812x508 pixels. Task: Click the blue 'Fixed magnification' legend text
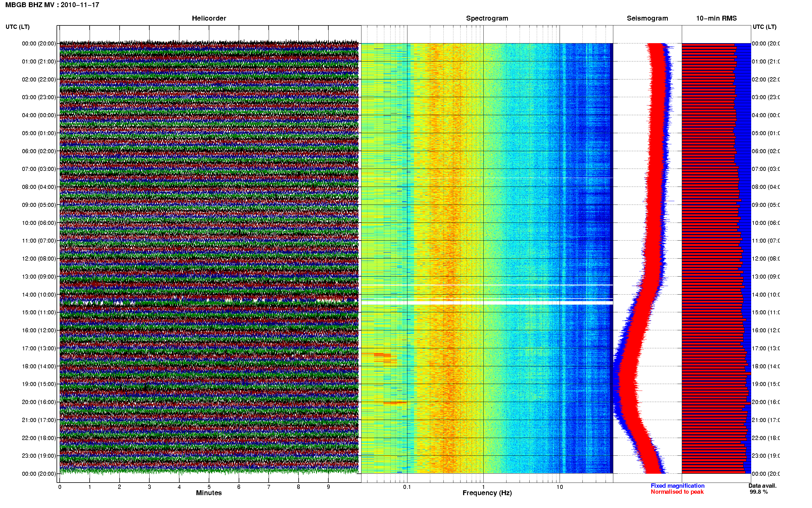(678, 486)
